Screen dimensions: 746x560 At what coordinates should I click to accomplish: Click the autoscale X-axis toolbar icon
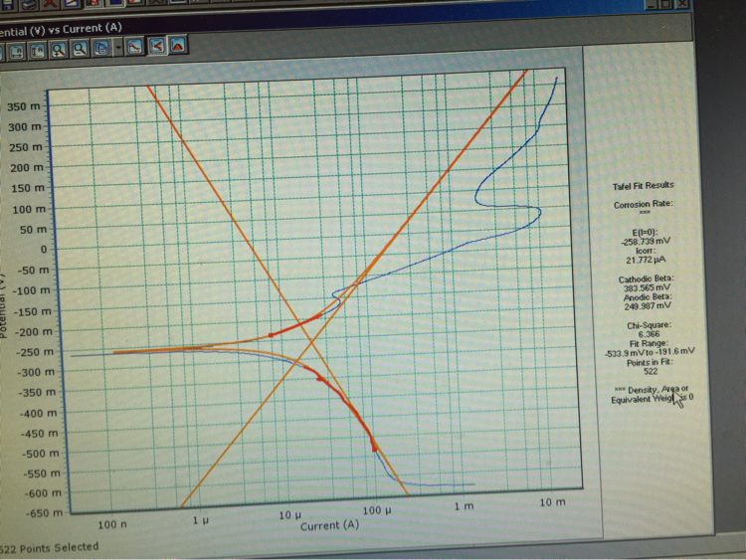coord(17,52)
